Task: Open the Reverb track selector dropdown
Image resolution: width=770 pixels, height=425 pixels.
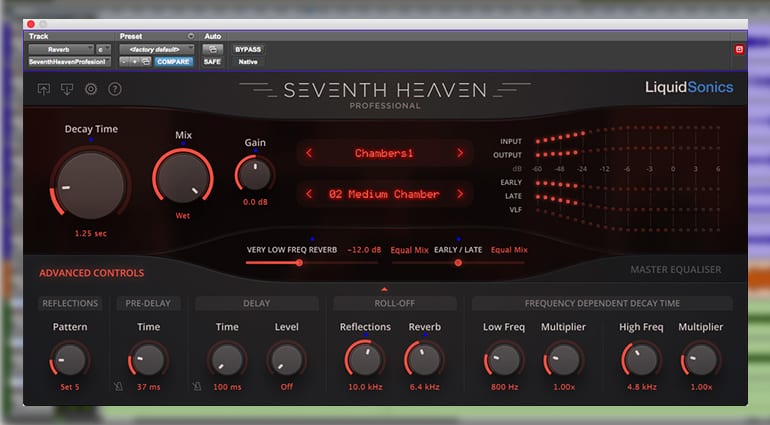Action: (61, 49)
